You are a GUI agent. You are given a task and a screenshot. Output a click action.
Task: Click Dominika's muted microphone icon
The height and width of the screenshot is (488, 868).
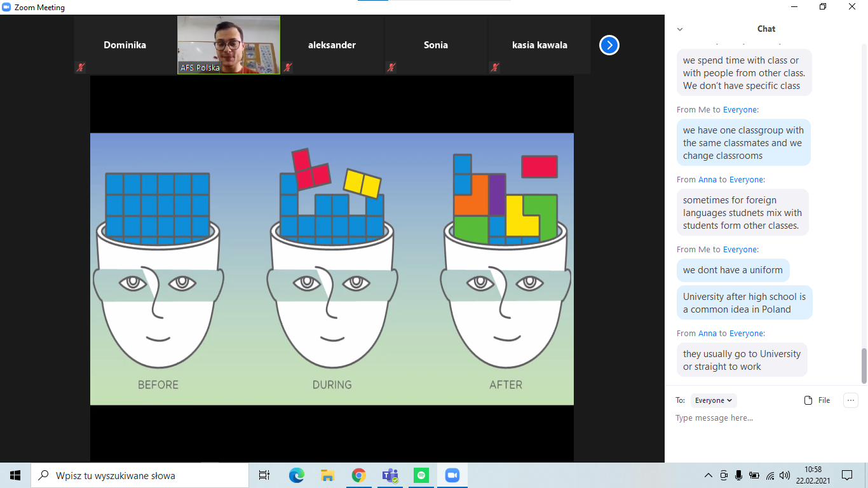tap(81, 67)
